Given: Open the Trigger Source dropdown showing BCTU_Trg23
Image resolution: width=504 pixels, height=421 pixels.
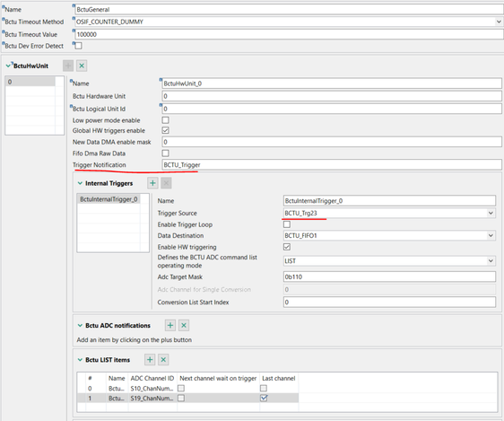Looking at the screenshot, I should (x=491, y=213).
